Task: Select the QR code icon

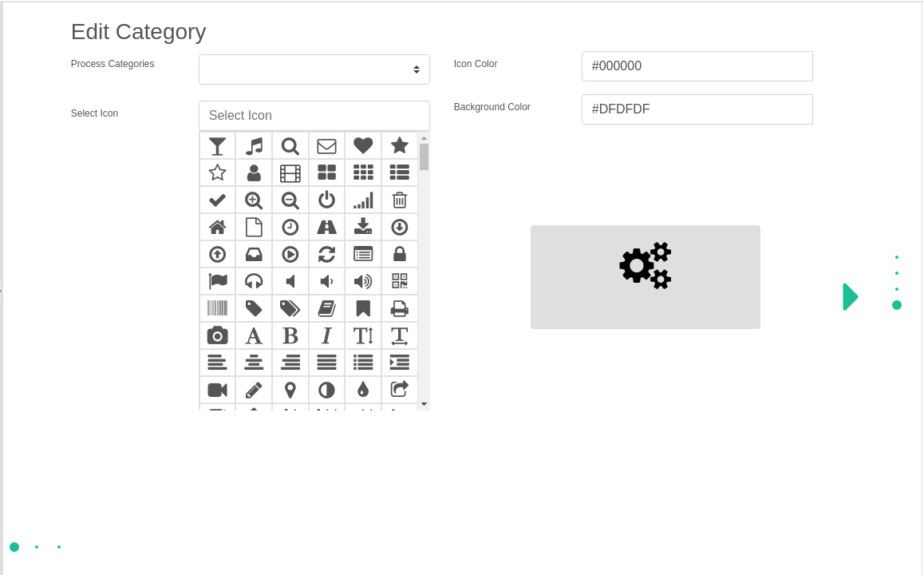Action: (400, 281)
